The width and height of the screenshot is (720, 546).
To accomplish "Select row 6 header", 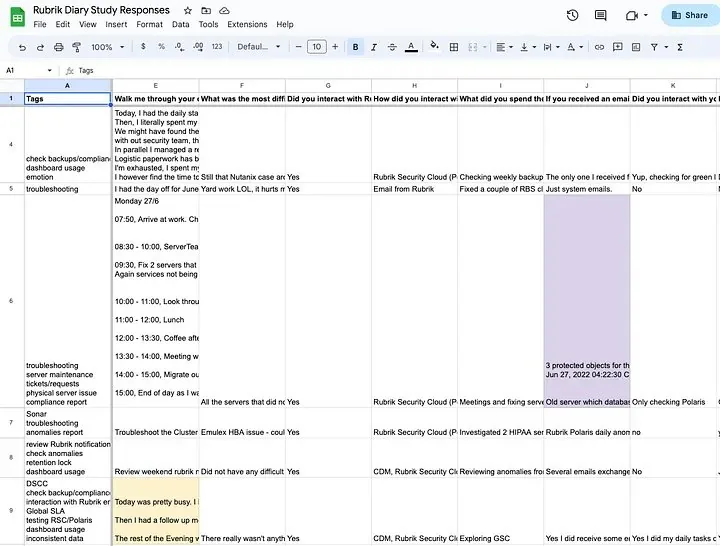I will tap(11, 301).
